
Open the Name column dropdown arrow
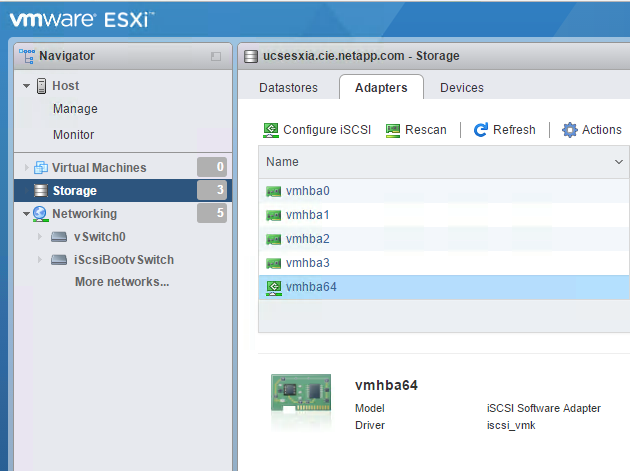click(619, 162)
